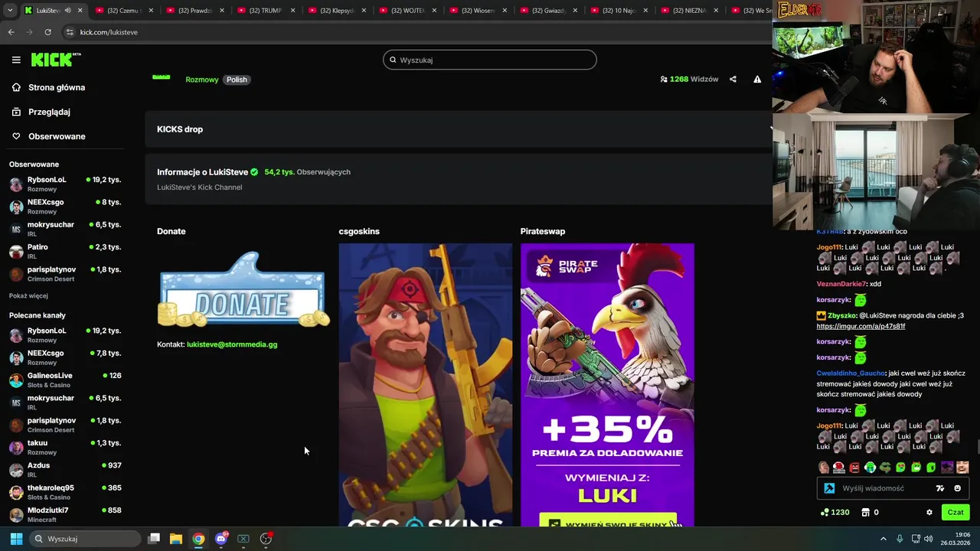
Task: Open File Explorer from taskbar
Action: point(175,539)
